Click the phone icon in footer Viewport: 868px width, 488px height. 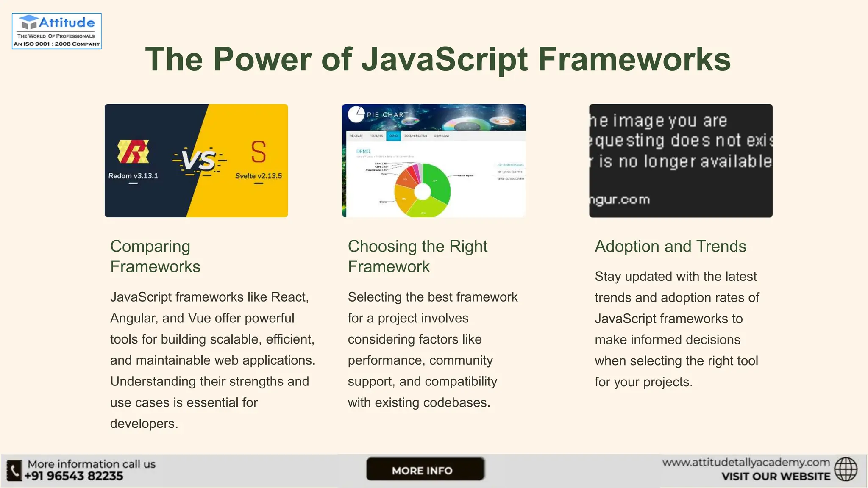[14, 471]
